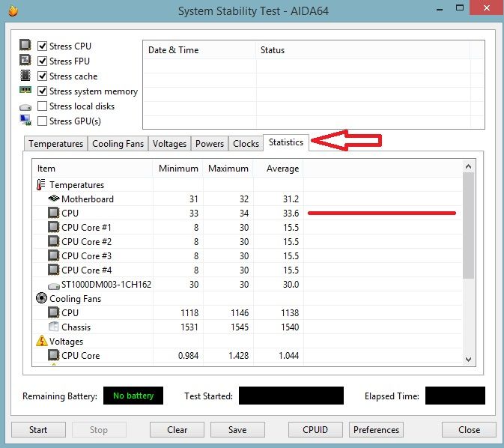This screenshot has width=504, height=448.
Task: Click the Motherboard average value 31.2
Action: pyautogui.click(x=291, y=199)
